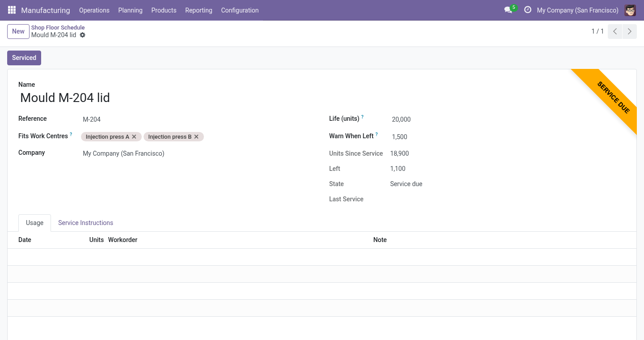The image size is (644, 340).
Task: Switch to the Service Instructions tab
Action: point(85,223)
